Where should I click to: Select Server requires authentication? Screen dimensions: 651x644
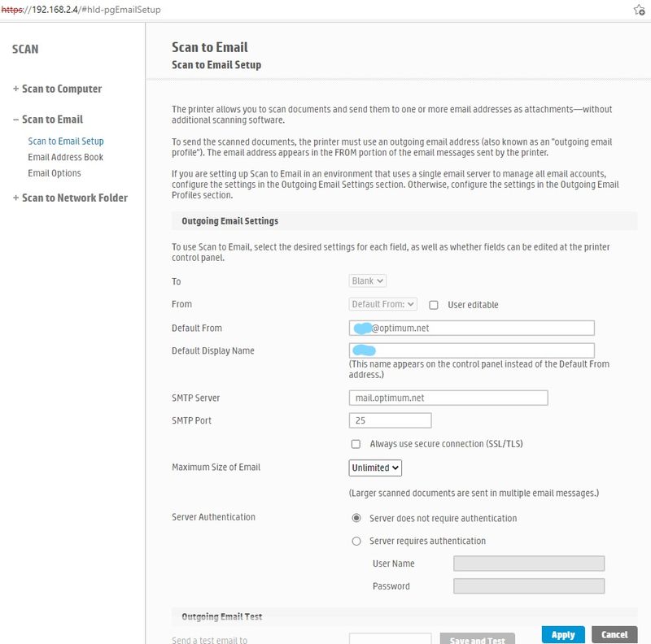tap(355, 541)
